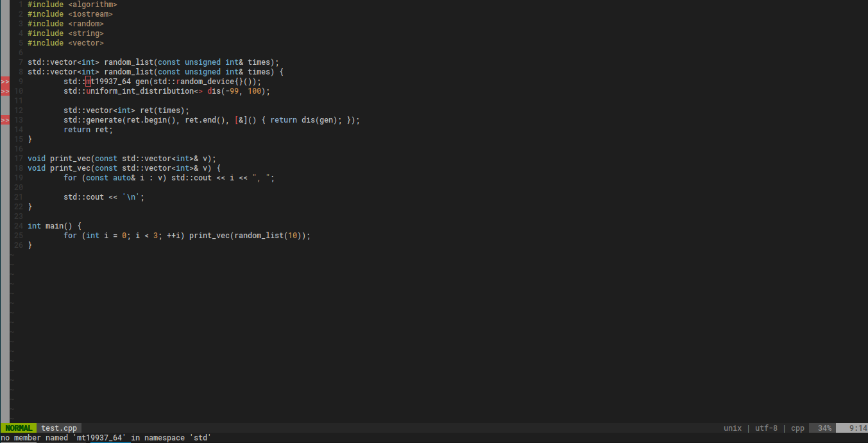868x443 pixels.
Task: Click the error sign marker on line 10
Action: (5, 91)
